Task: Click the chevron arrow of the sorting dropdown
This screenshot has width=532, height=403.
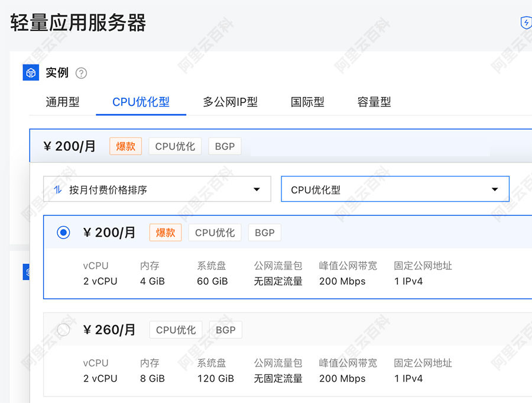Action: click(257, 189)
